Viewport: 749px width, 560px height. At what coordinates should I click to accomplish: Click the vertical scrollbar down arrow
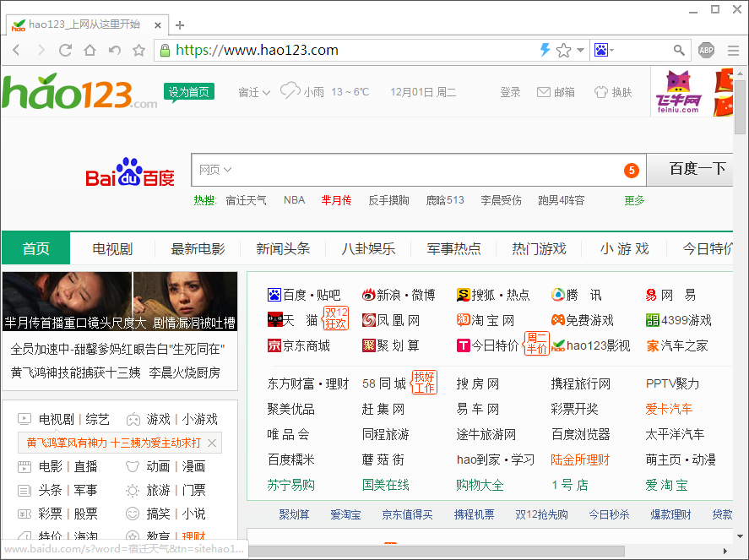[x=740, y=536]
